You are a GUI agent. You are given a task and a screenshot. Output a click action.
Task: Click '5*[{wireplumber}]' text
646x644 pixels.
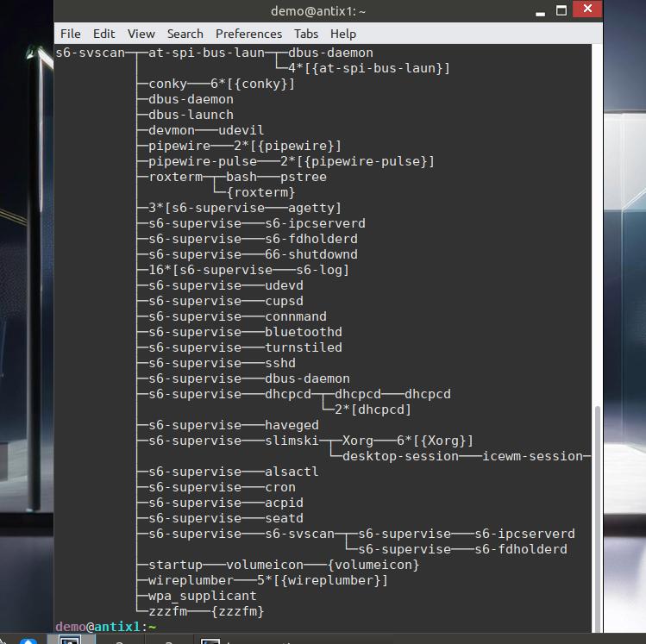pos(323,580)
